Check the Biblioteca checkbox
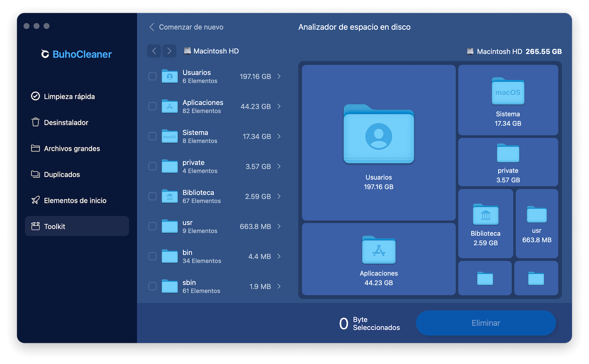The image size is (589, 364). pyautogui.click(x=152, y=196)
